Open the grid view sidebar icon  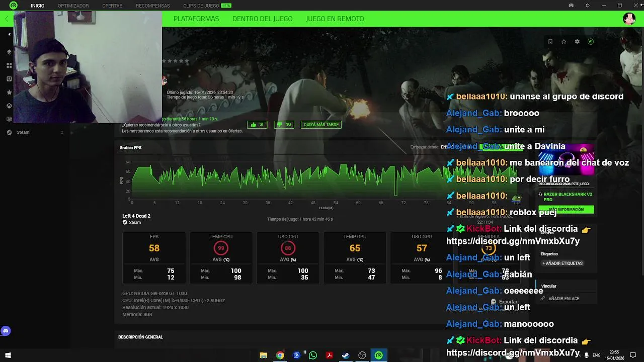point(9,65)
